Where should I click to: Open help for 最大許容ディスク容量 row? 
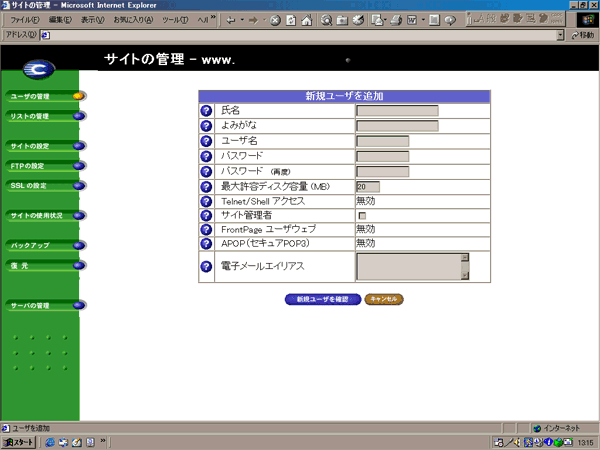pyautogui.click(x=207, y=186)
